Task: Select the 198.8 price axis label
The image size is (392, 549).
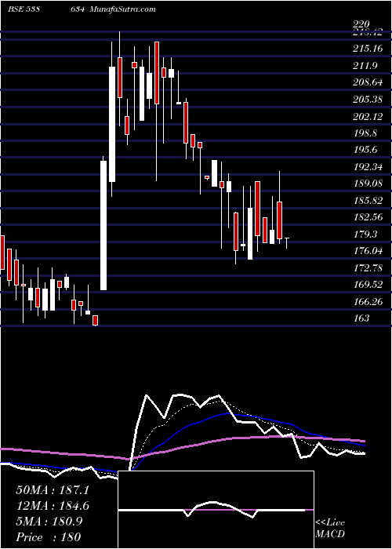Action: pos(365,133)
